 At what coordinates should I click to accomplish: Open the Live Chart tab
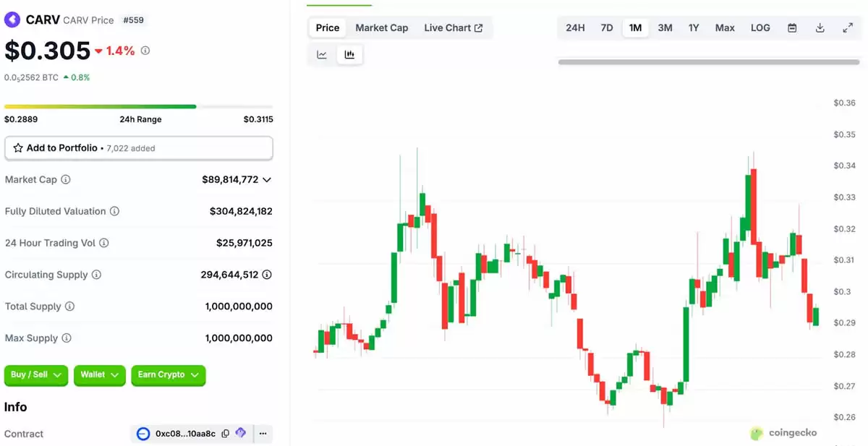click(x=448, y=27)
